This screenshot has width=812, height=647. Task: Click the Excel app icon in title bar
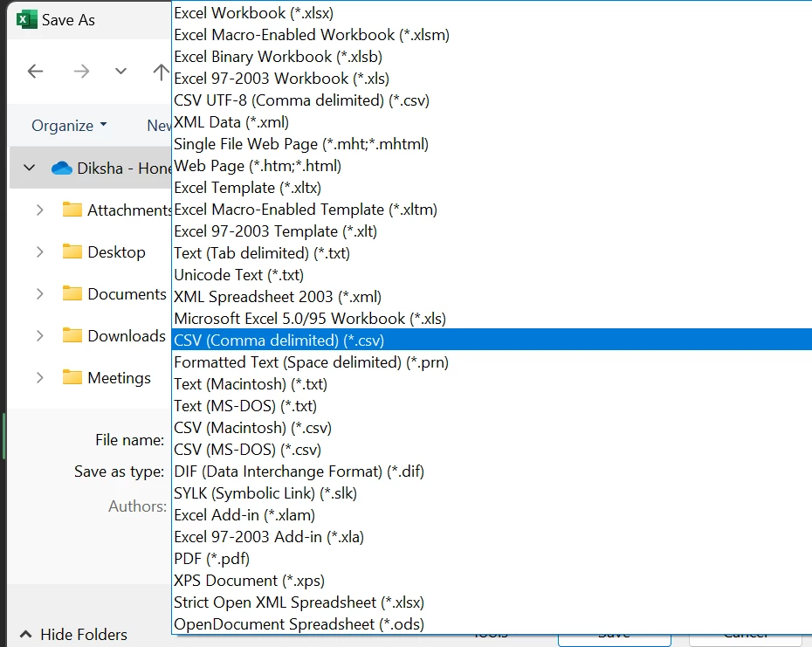tap(26, 20)
